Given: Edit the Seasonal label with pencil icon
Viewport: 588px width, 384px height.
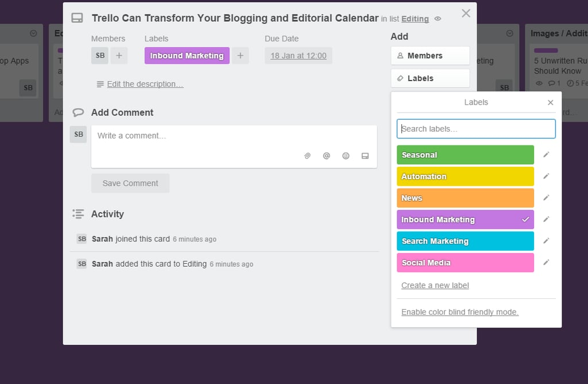Looking at the screenshot, I should coord(547,155).
